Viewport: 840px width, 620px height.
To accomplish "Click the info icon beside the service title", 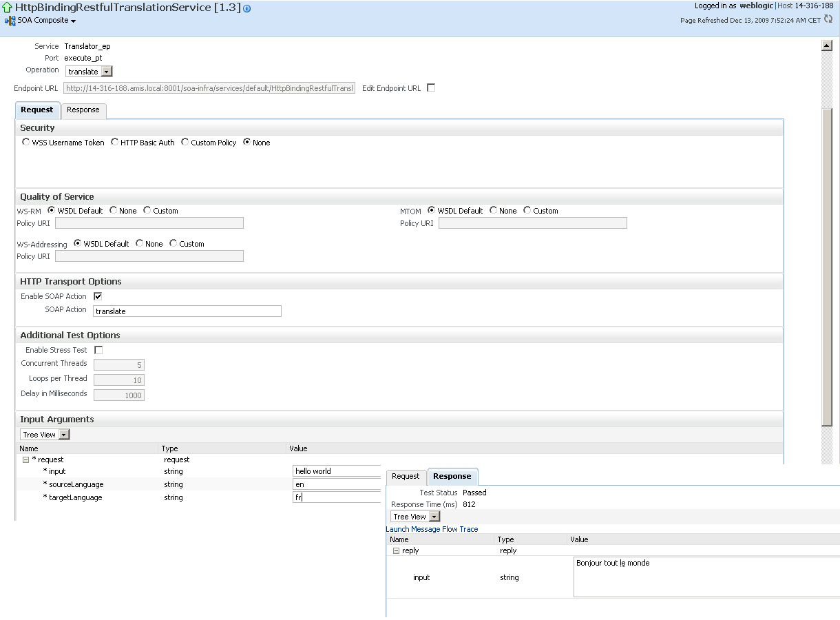I will click(247, 9).
